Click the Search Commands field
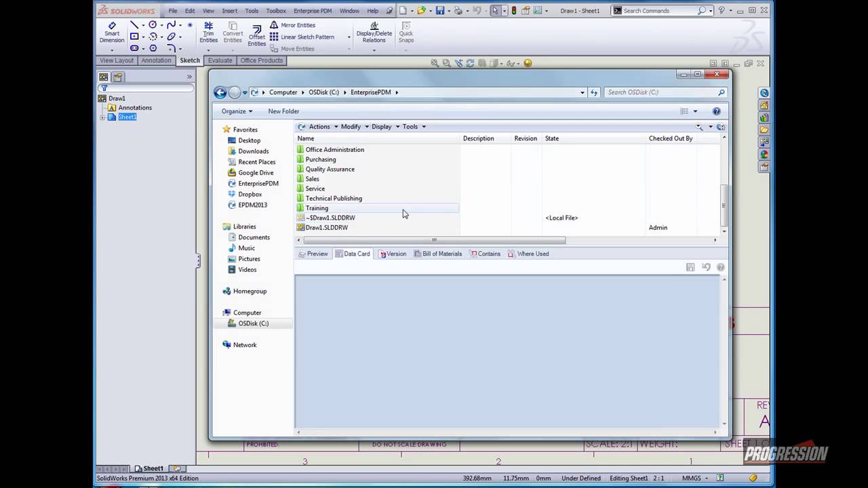868x488 pixels. tap(659, 11)
